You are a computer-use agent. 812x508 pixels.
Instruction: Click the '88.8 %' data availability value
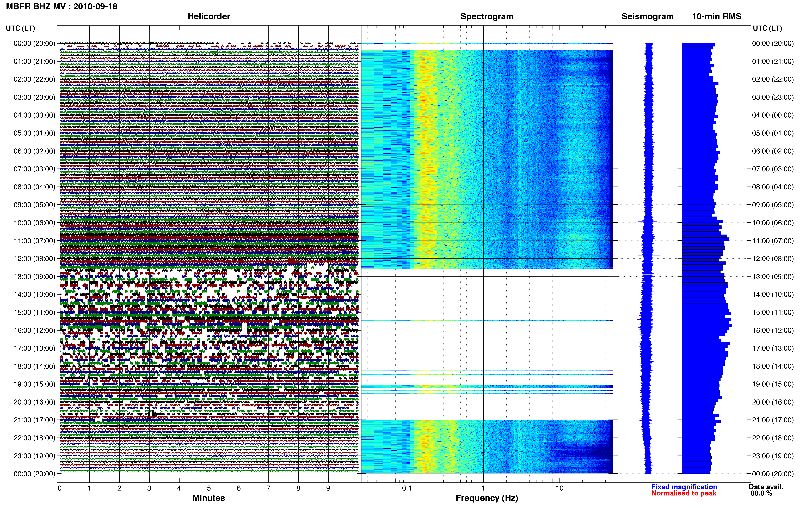click(762, 493)
